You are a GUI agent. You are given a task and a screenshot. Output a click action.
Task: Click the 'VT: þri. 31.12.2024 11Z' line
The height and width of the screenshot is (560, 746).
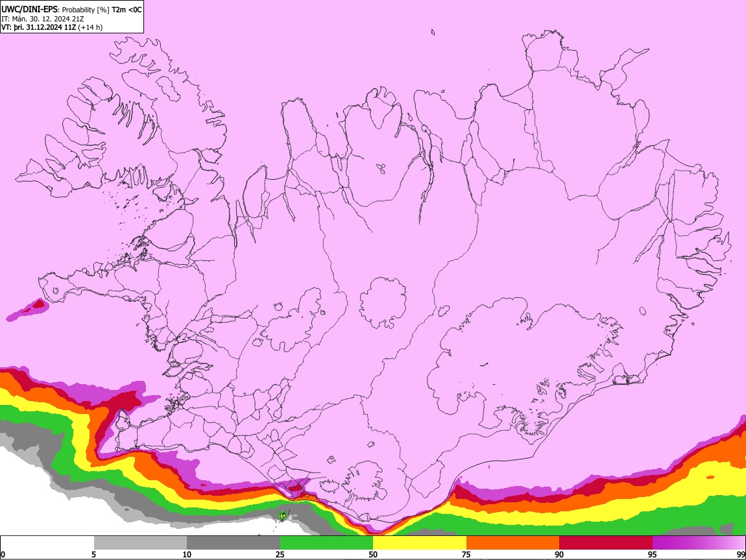38,27
